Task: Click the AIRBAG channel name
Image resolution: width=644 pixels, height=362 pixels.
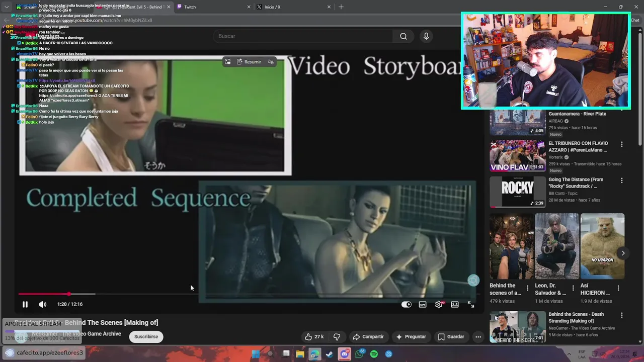Action: (555, 121)
